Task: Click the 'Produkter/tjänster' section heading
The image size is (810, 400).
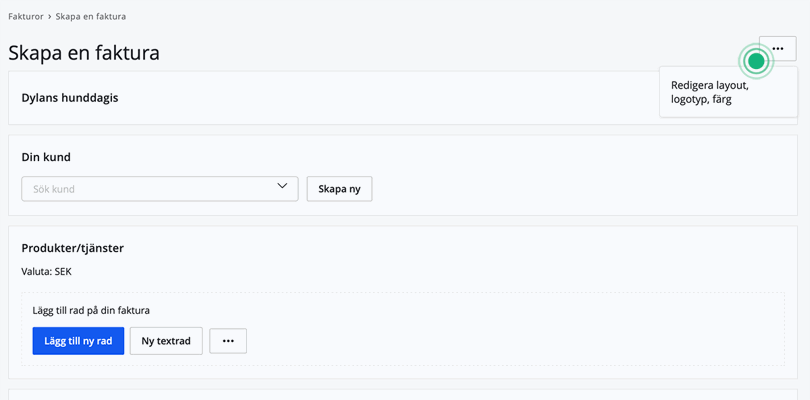Action: tap(72, 248)
